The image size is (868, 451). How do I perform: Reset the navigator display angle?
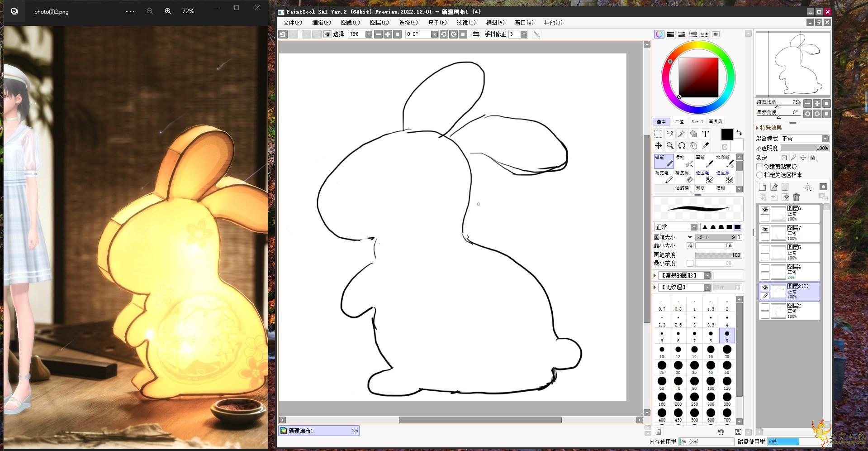(x=826, y=114)
